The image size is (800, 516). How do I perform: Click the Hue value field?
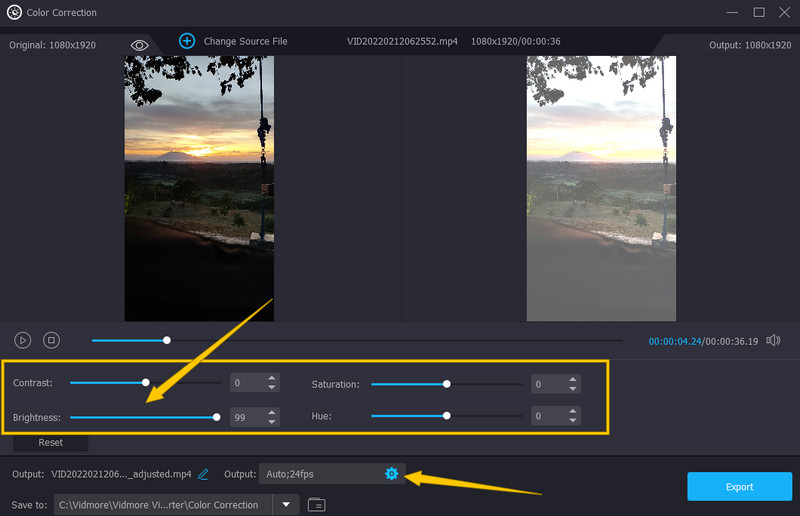(x=556, y=416)
